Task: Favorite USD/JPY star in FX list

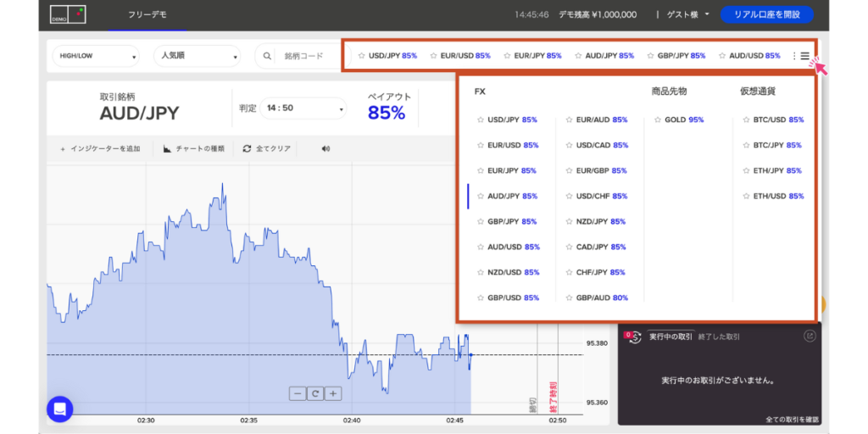Action: [x=481, y=120]
